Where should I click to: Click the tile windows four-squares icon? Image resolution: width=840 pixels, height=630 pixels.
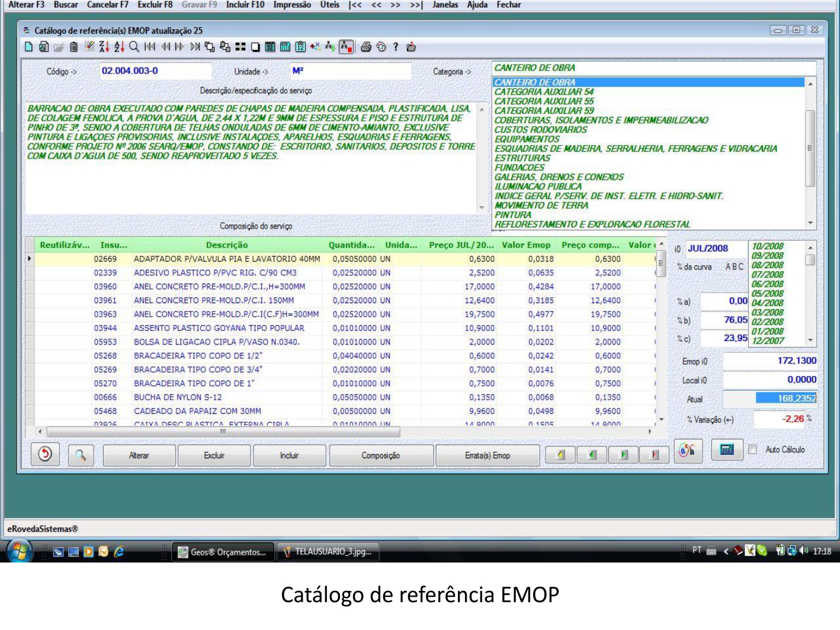point(240,47)
